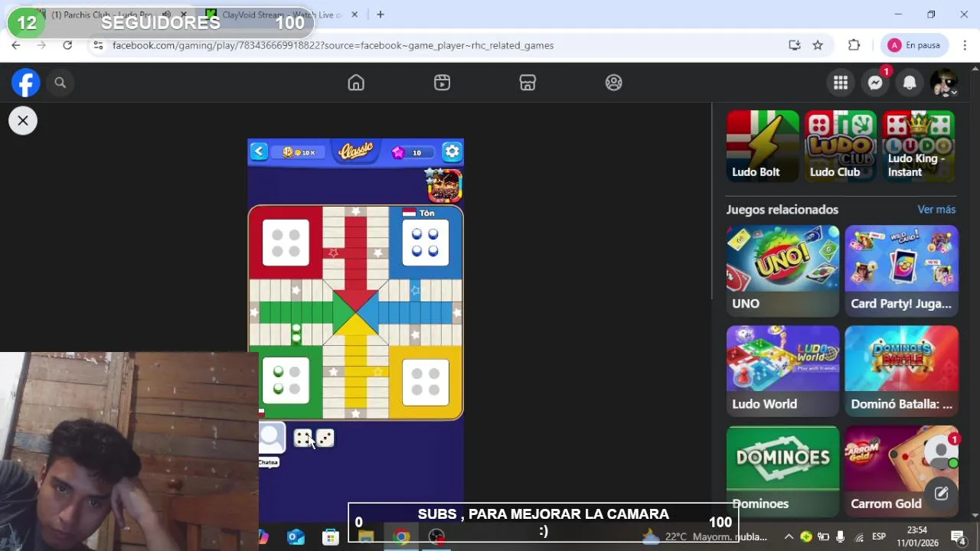Viewport: 980px width, 551px height.
Task: Open the floating chat head avatar
Action: [x=942, y=452]
